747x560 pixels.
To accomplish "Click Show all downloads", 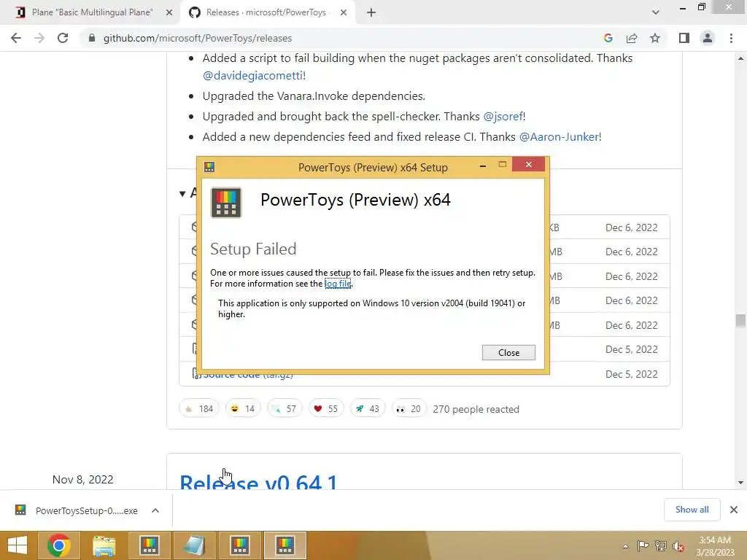I will point(692,510).
